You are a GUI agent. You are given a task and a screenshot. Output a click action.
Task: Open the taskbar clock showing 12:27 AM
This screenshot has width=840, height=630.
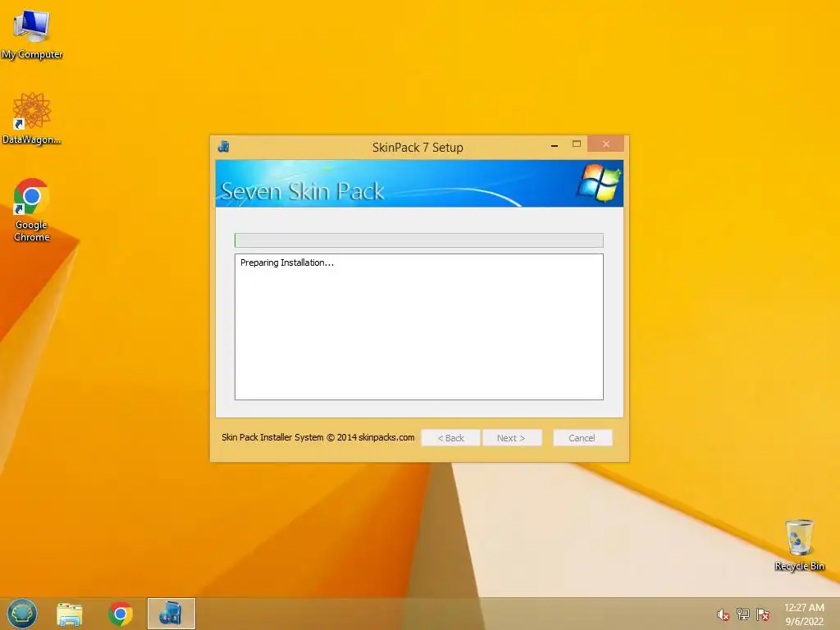point(804,614)
